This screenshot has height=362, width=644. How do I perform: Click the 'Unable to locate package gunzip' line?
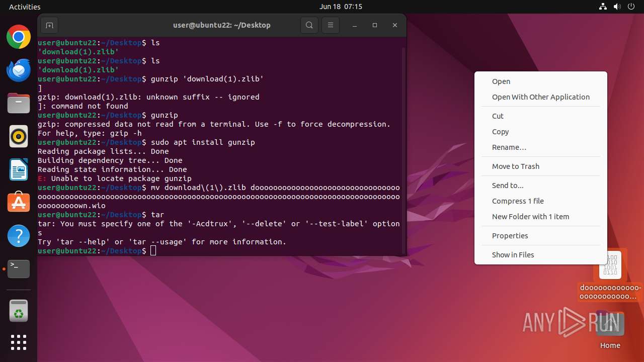[115, 178]
